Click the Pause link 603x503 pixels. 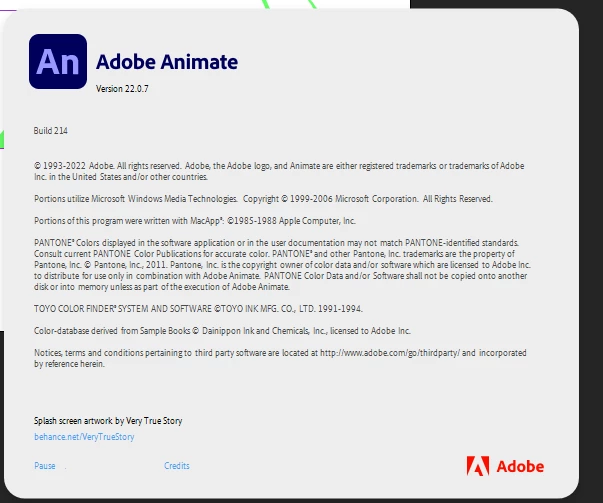[45, 466]
